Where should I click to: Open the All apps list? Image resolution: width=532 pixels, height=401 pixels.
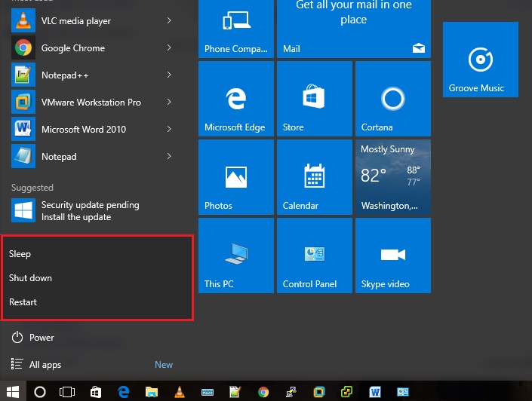36,364
